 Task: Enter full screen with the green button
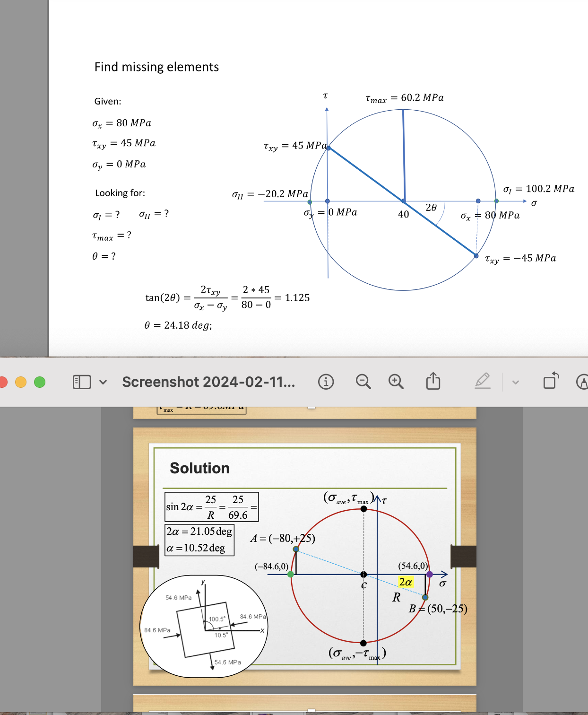point(39,382)
